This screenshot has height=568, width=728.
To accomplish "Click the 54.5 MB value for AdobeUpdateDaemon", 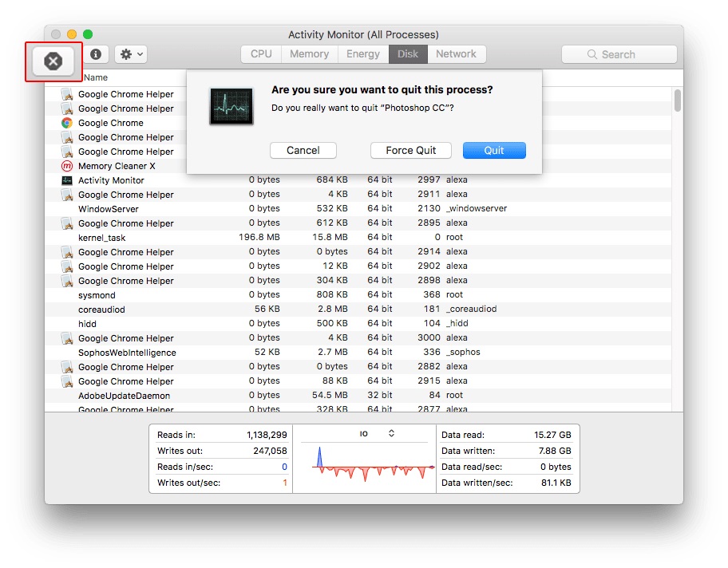I will click(330, 396).
